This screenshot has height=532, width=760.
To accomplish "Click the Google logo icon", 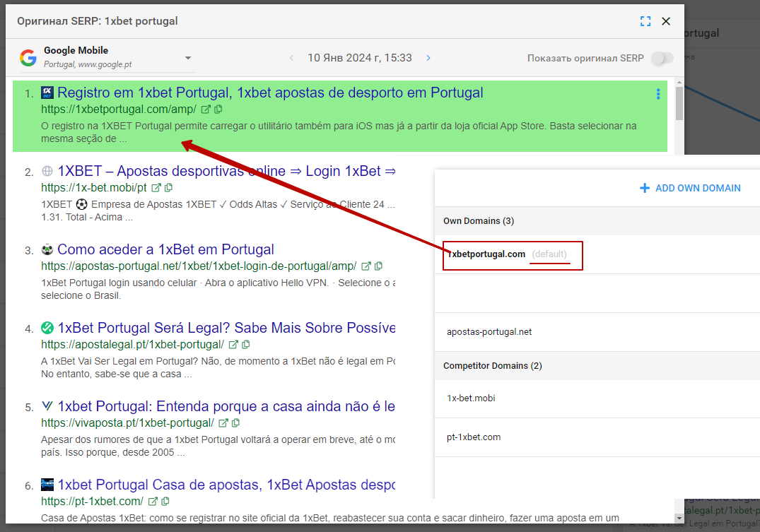I will pos(28,58).
